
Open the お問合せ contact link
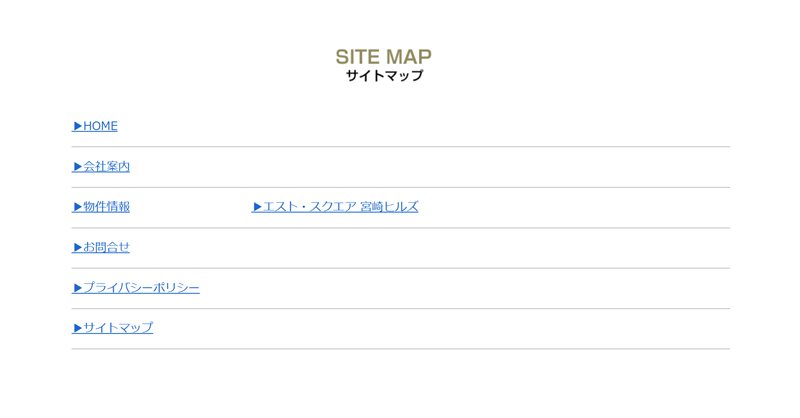click(x=106, y=247)
